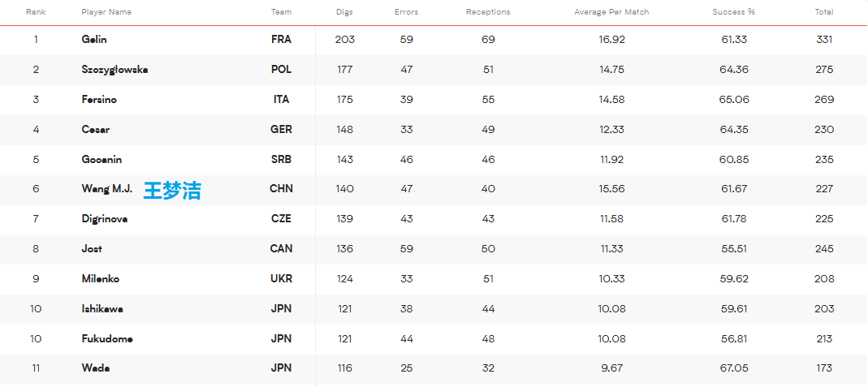Click the Receptions column header
Screen dimensions: 868x387
(x=488, y=12)
